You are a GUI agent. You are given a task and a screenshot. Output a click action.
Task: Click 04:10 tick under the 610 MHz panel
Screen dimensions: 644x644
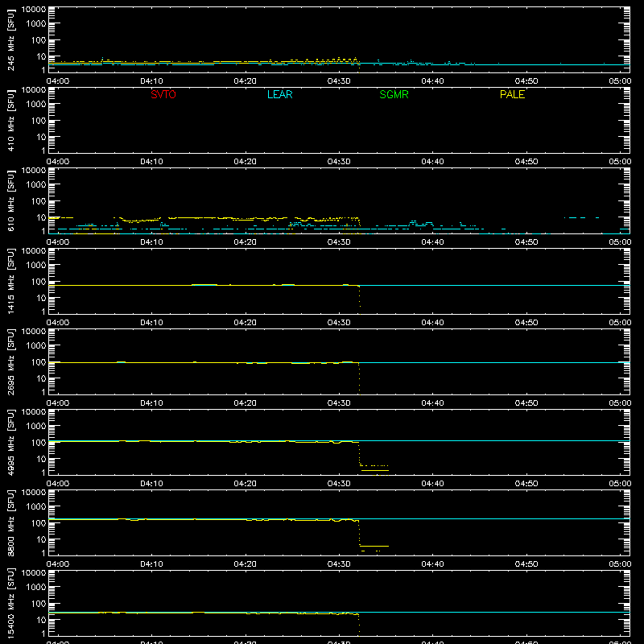[151, 242]
